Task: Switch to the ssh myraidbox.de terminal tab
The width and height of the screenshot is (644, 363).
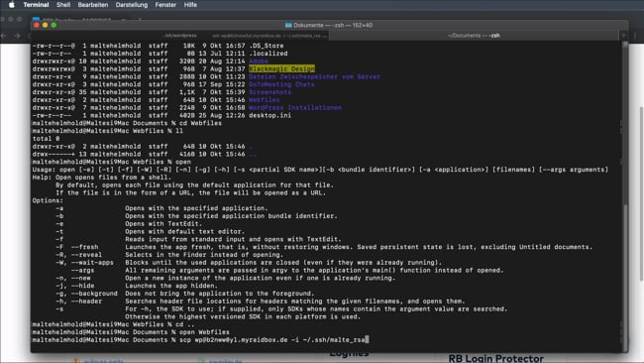Action: 269,36
